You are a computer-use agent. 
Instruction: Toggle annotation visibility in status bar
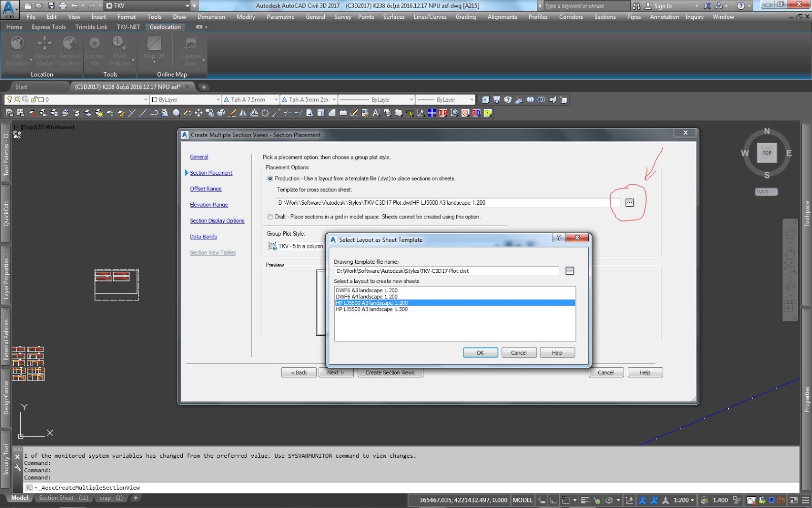point(642,500)
